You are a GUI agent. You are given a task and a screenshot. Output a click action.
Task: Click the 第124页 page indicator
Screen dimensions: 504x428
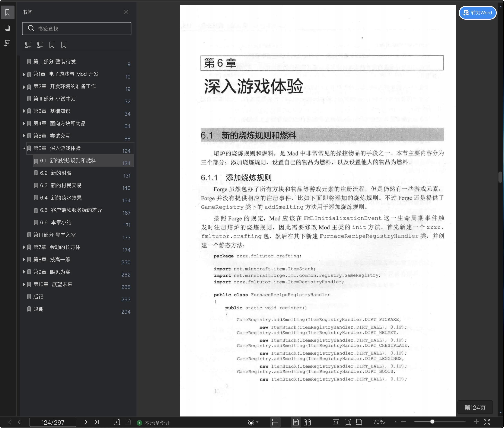pos(475,407)
